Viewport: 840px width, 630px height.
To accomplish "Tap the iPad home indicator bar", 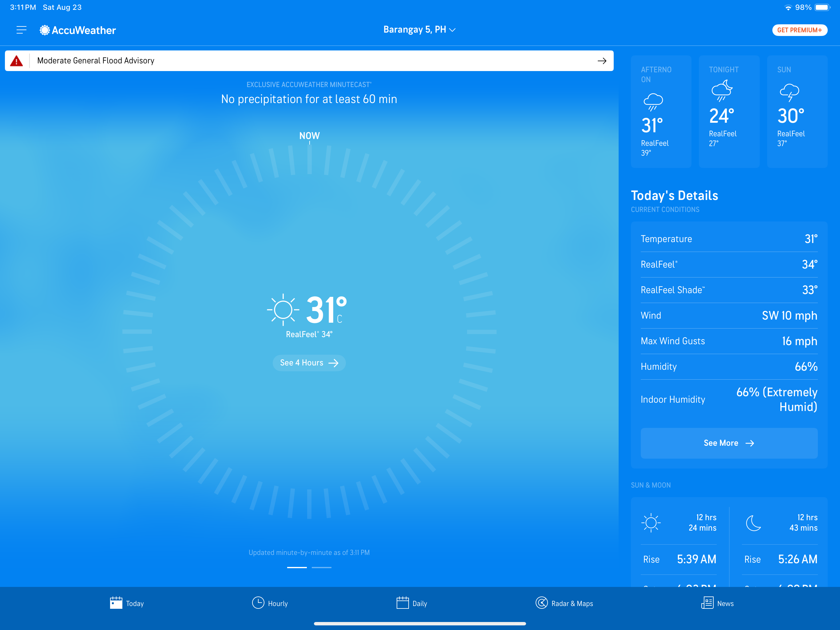I will click(420, 624).
